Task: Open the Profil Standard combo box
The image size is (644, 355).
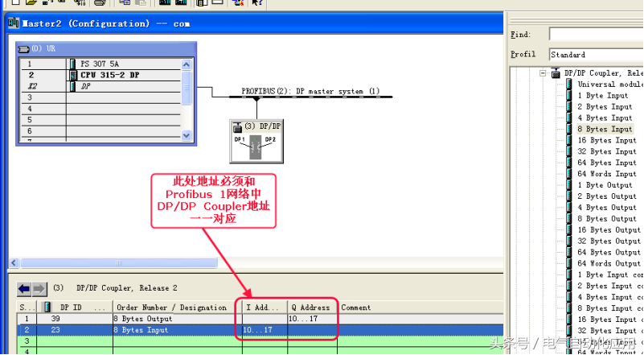Action: (595, 55)
